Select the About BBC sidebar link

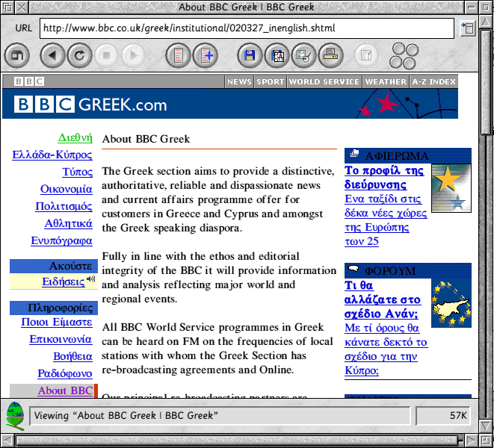click(x=65, y=391)
